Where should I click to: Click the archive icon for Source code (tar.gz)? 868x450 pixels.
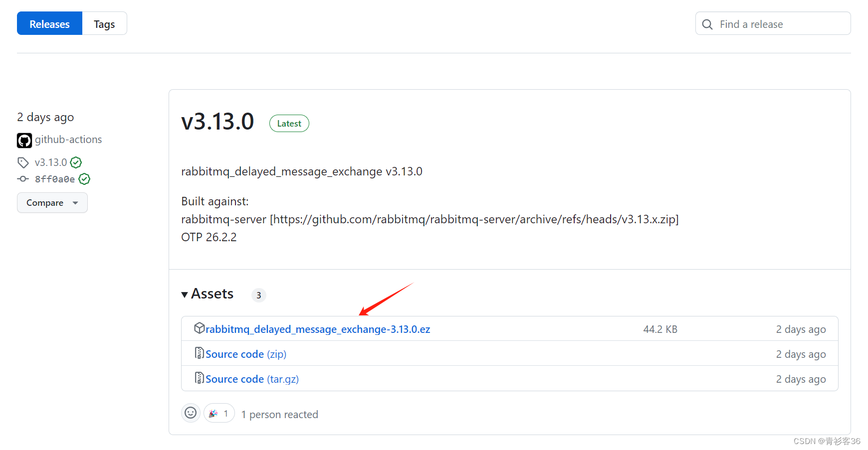200,378
